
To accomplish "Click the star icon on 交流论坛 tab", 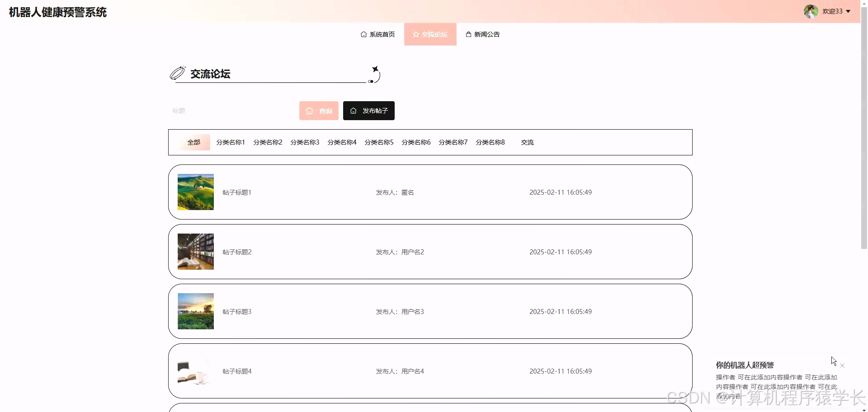I will click(415, 34).
